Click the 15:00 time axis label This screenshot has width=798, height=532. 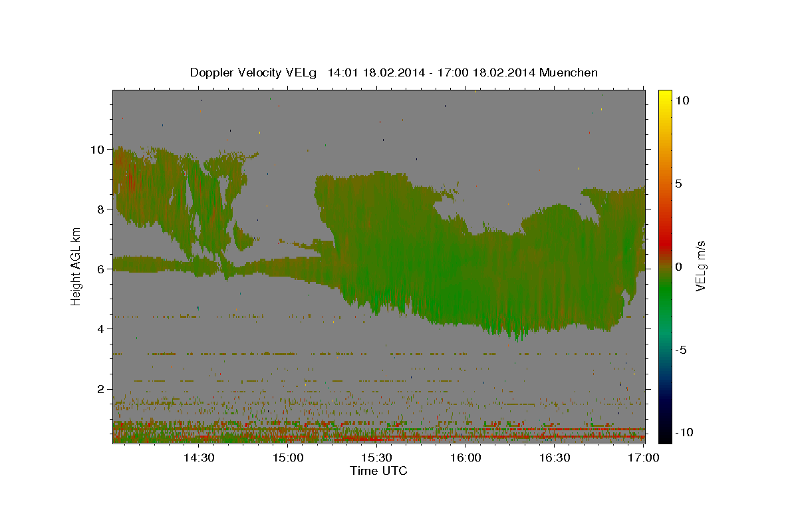click(x=287, y=458)
